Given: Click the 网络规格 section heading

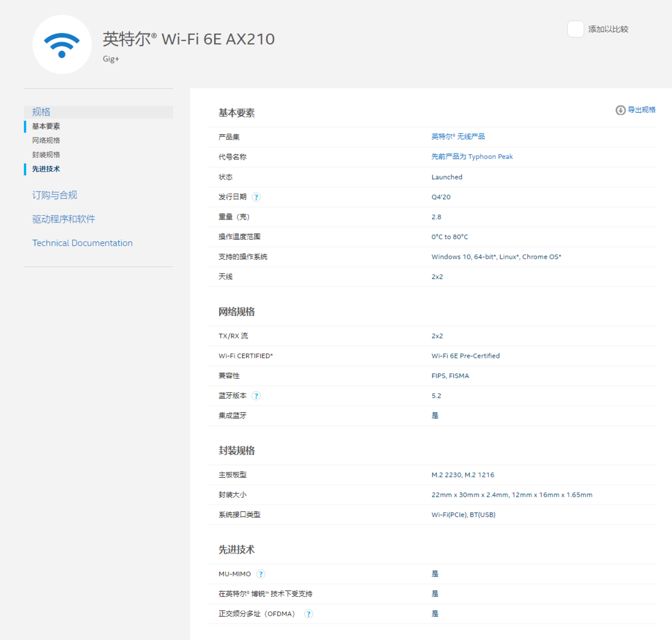Looking at the screenshot, I should 237,311.
